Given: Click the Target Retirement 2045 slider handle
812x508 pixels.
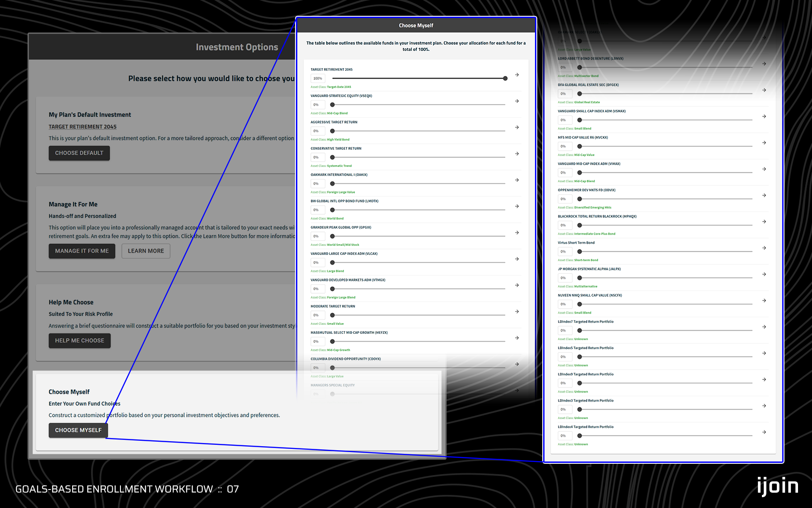Looking at the screenshot, I should point(505,79).
